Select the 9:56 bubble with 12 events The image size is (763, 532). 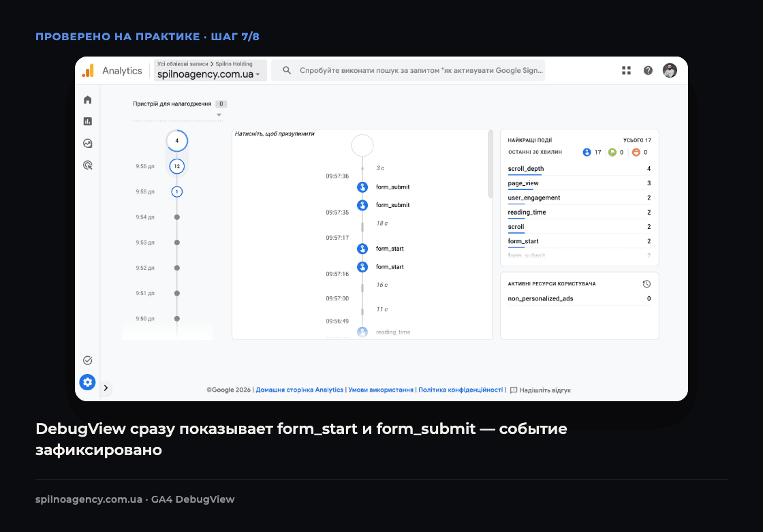tap(177, 166)
